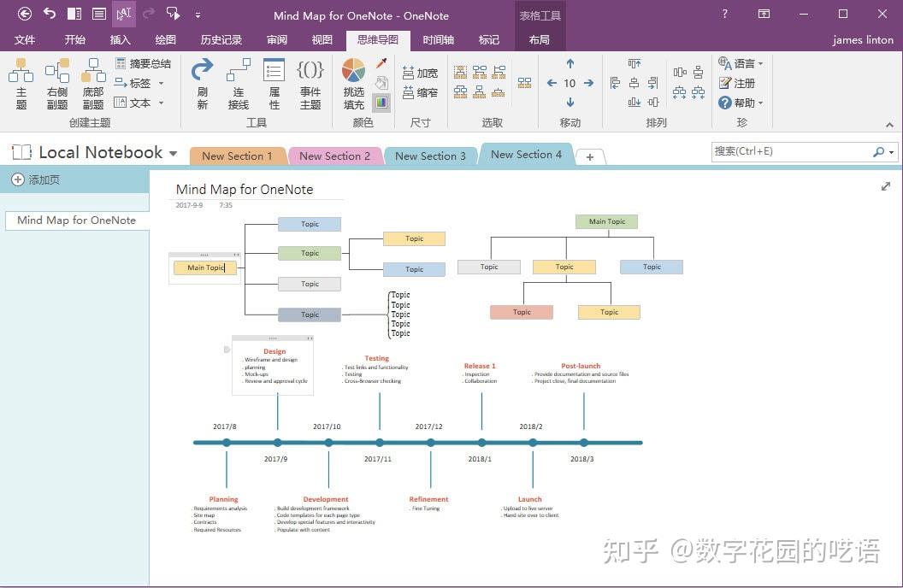The width and height of the screenshot is (903, 588).
Task: Click the 刷新 refresh tool icon
Action: pos(203,82)
